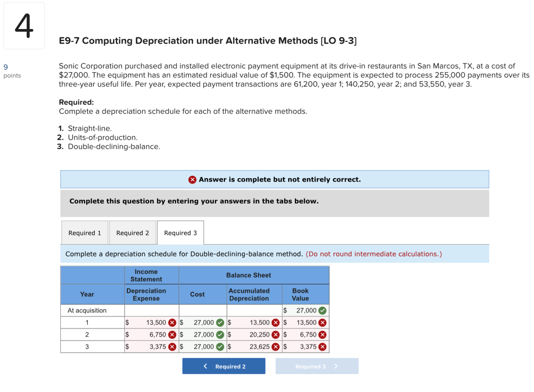
Task: Click the Required 2 navigation button
Action: click(223, 366)
